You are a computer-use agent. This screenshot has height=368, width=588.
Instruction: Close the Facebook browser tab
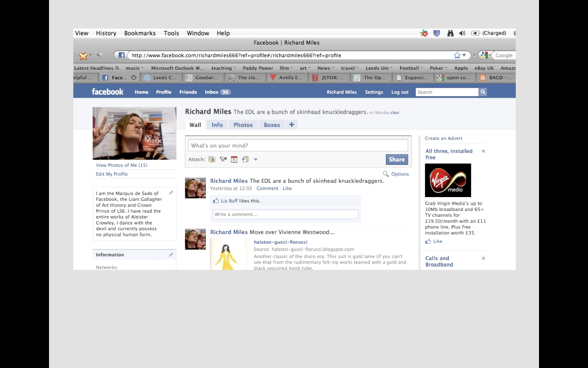134,78
